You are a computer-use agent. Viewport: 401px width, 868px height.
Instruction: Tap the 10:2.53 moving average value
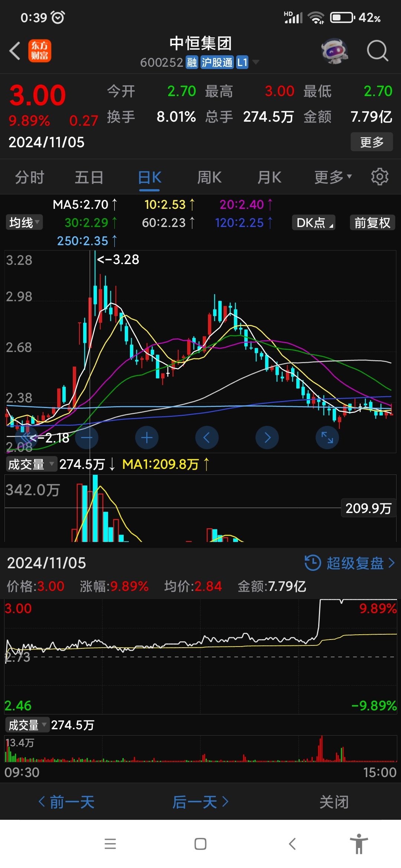pyautogui.click(x=169, y=204)
